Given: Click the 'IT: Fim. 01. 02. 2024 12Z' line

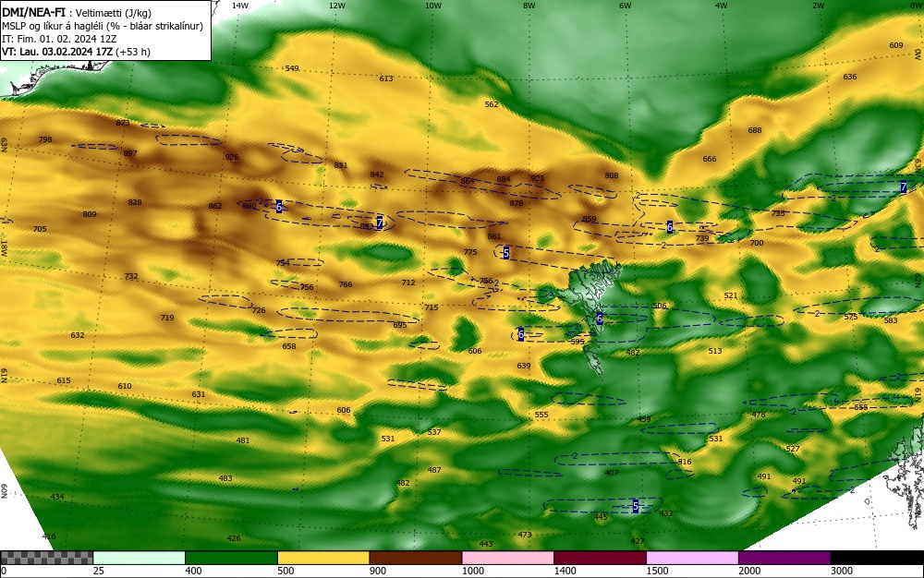Looking at the screenshot, I should coord(59,39).
